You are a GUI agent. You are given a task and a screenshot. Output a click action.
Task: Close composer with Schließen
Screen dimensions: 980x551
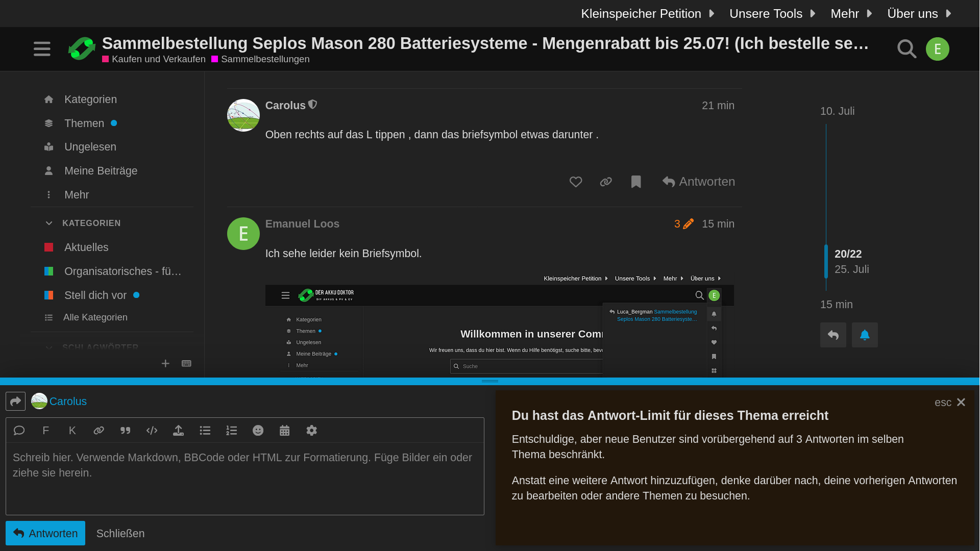pyautogui.click(x=120, y=534)
